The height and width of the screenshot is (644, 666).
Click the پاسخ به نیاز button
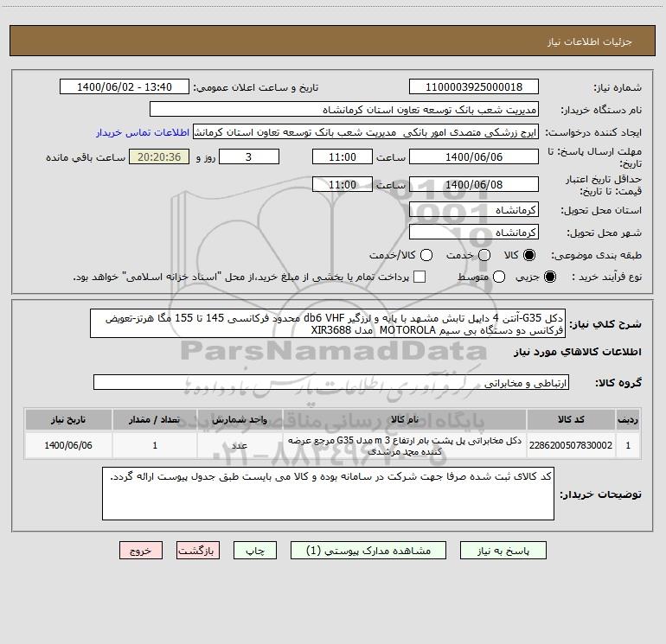pos(503,550)
